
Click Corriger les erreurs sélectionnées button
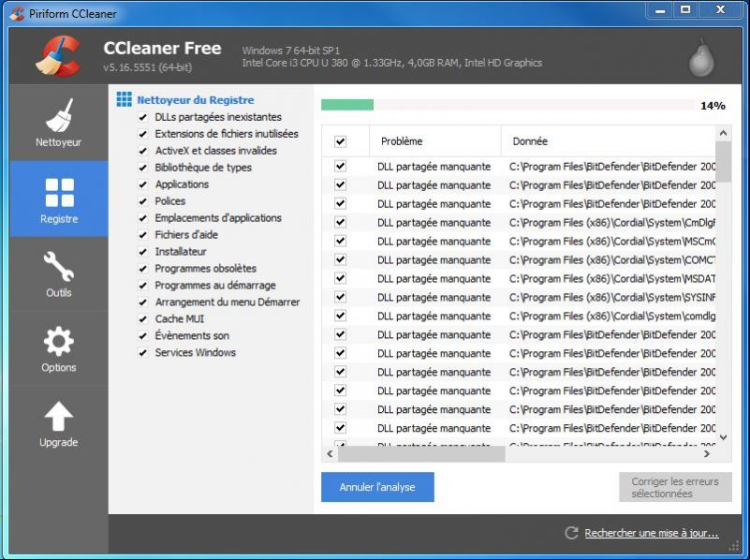tap(675, 487)
